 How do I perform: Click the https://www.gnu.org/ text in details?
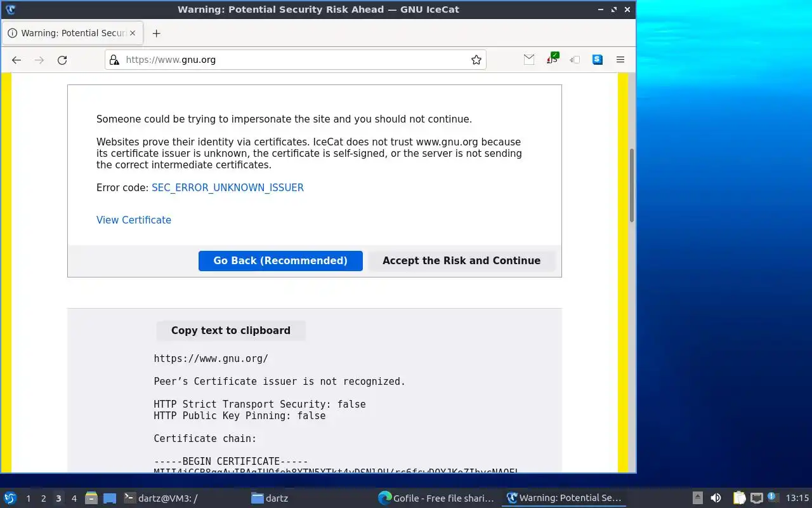[x=211, y=359]
